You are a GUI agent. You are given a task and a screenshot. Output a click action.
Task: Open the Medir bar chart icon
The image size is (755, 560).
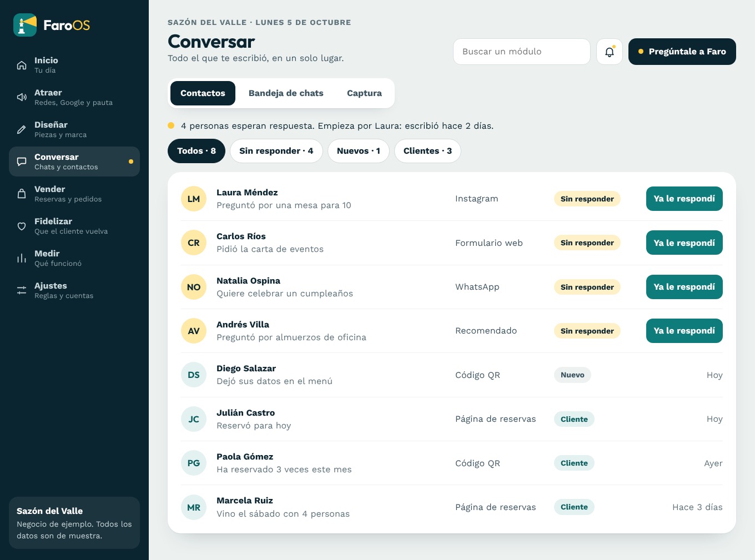tap(22, 258)
